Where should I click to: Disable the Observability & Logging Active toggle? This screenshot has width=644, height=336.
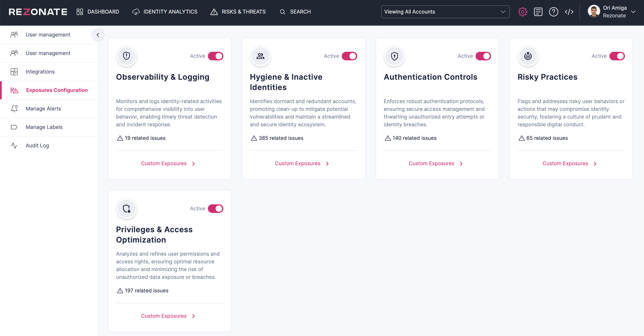tap(216, 56)
